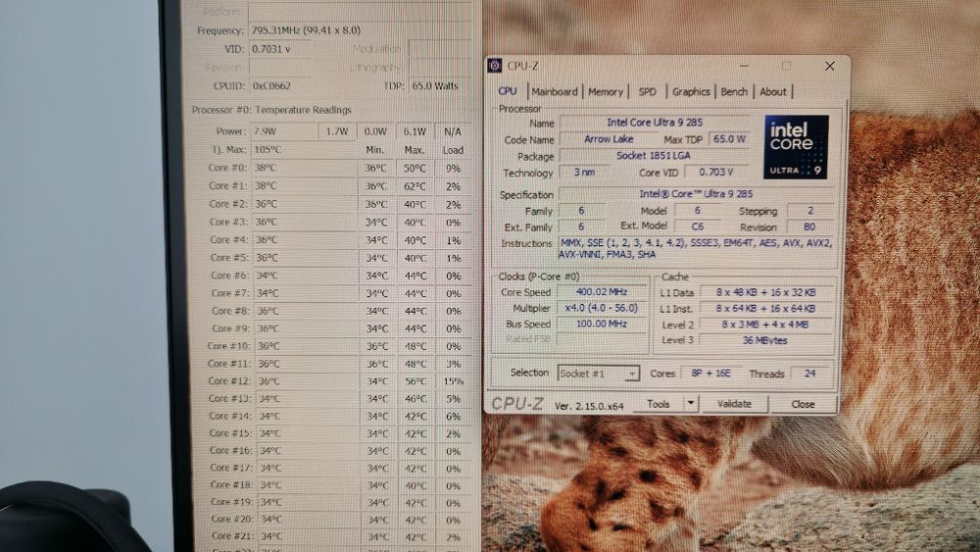Viewport: 980px width, 552px height.
Task: Click the CPU-Z version text 'Ver. 2.15.0.x64'
Action: click(589, 406)
